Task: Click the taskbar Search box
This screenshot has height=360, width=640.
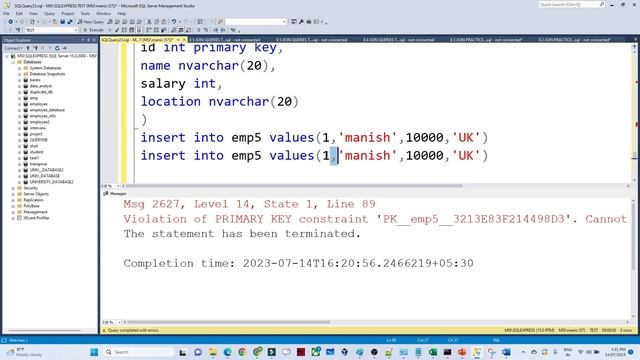Action: 139,352
